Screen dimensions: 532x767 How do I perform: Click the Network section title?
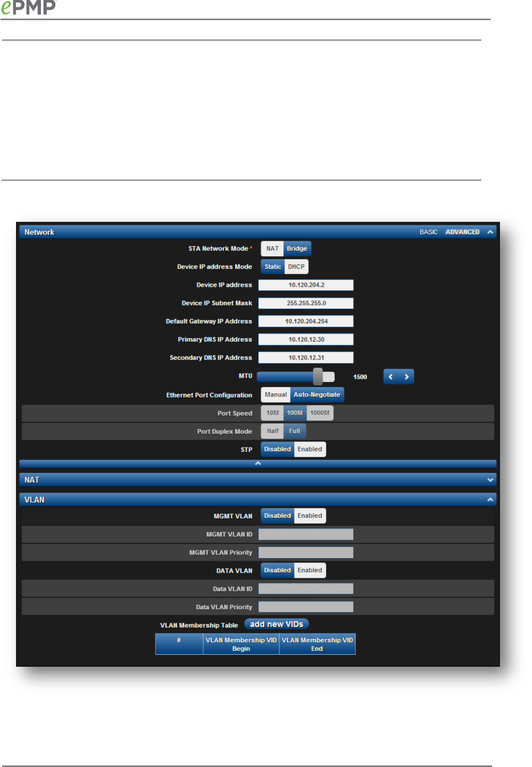tap(39, 232)
